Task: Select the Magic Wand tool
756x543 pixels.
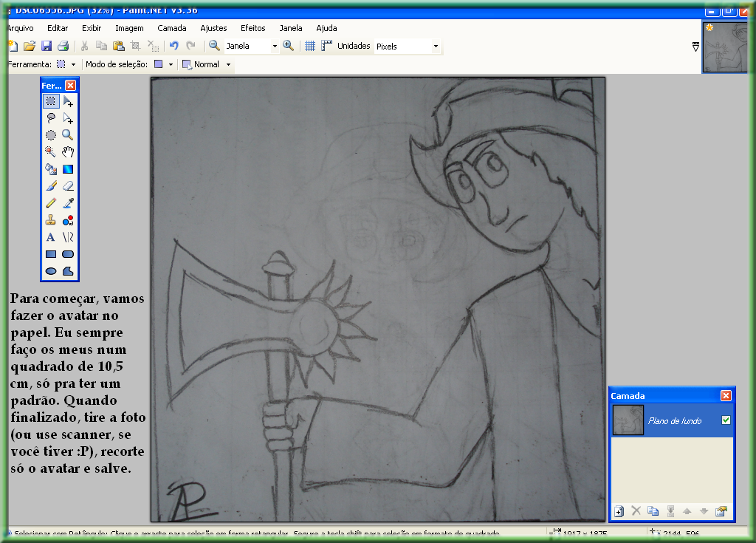Action: (x=51, y=152)
